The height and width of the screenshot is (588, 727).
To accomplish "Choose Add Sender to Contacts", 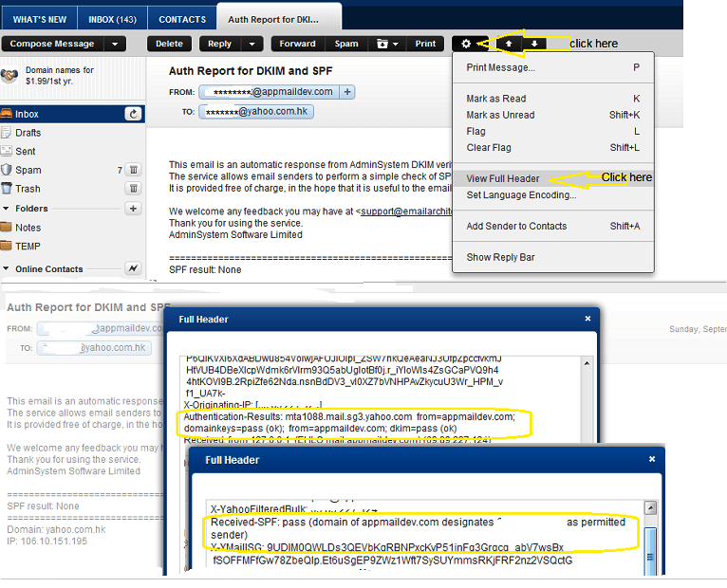I will [552, 226].
